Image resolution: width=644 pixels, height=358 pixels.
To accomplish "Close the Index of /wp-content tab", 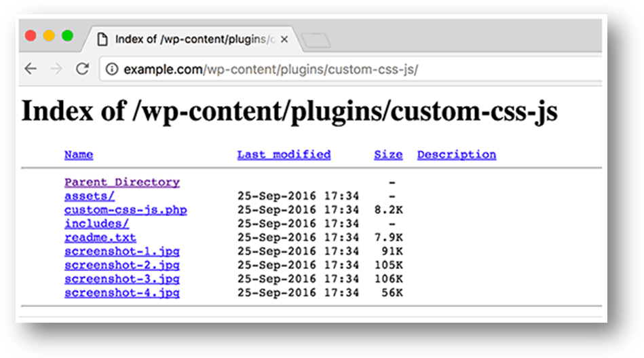I will coord(284,39).
